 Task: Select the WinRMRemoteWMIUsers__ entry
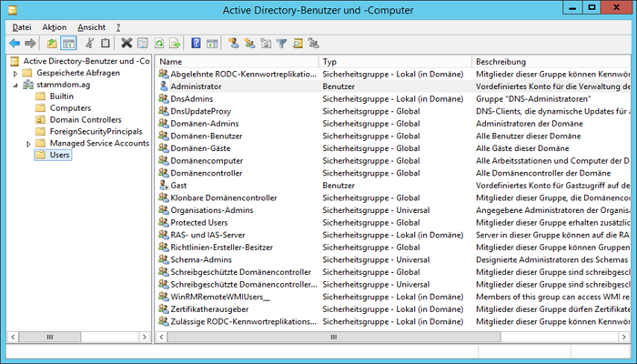220,297
